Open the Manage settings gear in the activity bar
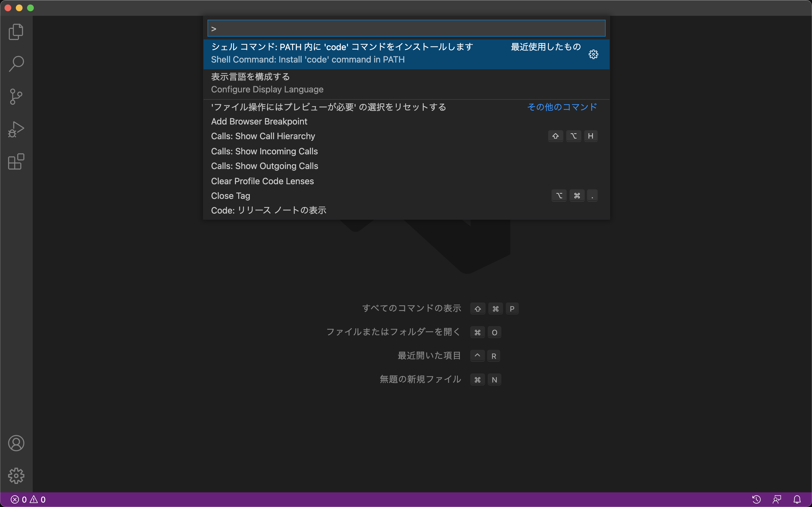Screen dimensions: 812x507 pyautogui.click(x=16, y=475)
